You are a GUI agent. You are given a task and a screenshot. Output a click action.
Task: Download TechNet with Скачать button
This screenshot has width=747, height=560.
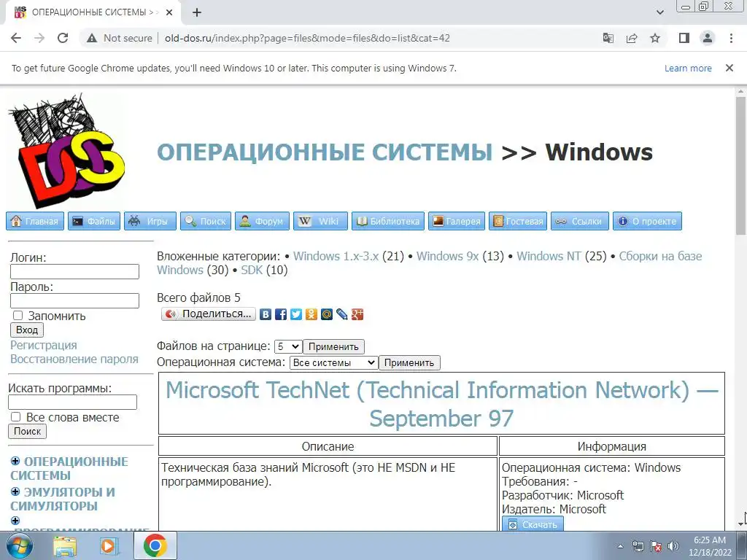point(533,524)
